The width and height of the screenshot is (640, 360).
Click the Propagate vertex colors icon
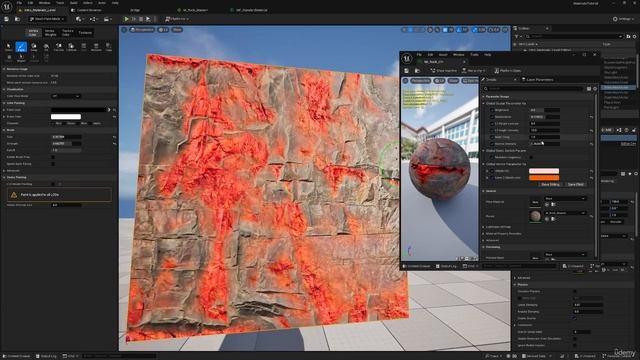59,47
